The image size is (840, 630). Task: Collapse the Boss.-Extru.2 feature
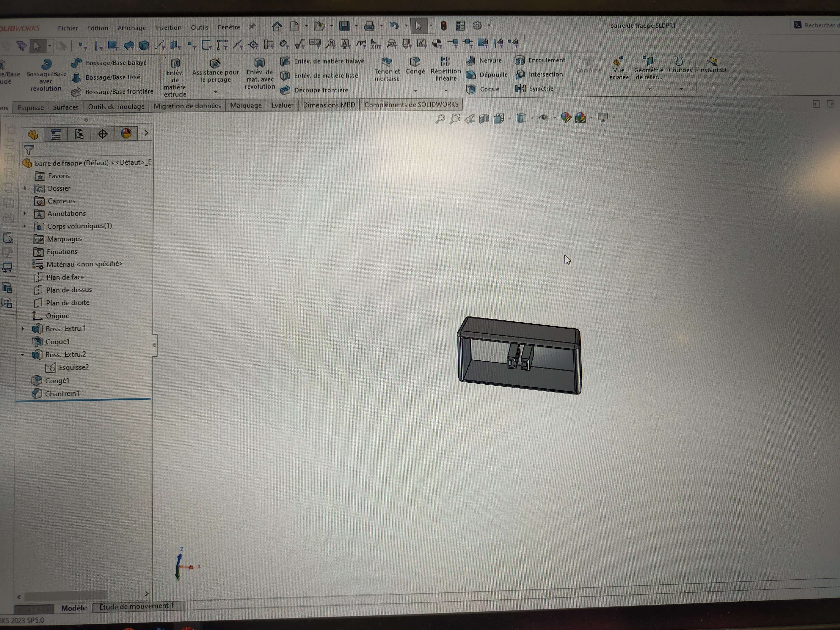pos(22,355)
